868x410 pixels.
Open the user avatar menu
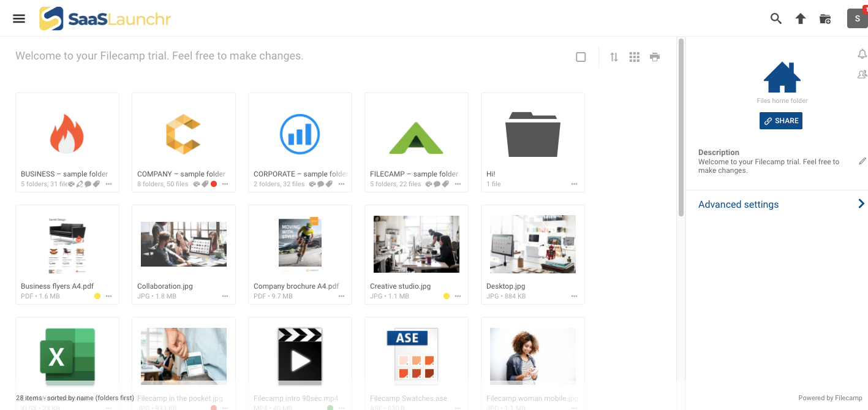click(x=856, y=18)
